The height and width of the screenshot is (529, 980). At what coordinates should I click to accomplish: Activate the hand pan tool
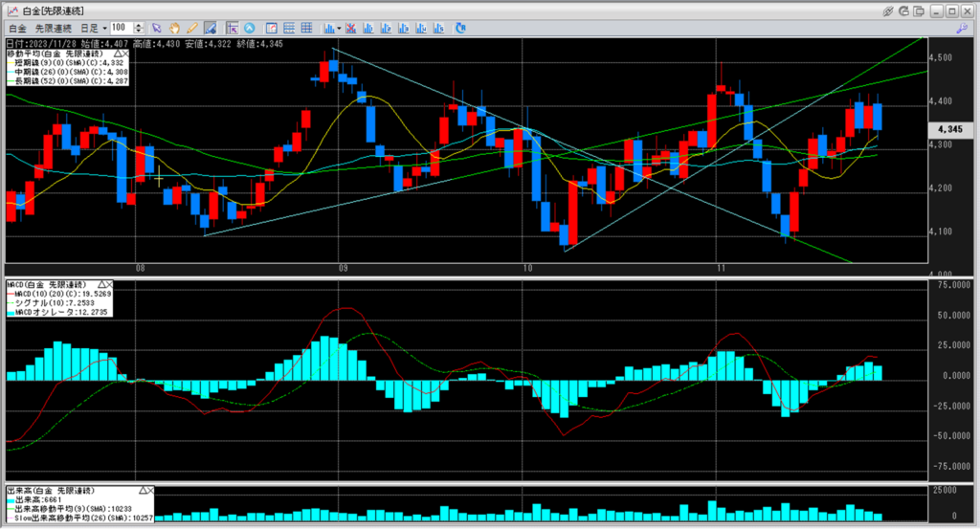coord(174,28)
